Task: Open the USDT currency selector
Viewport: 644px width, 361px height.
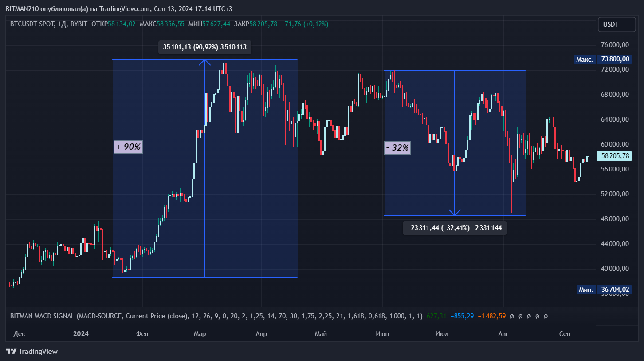Action: pos(617,24)
